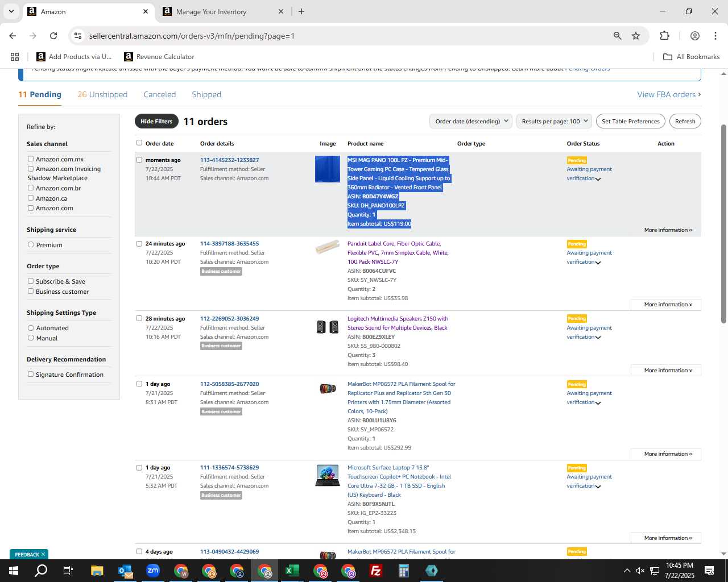The height and width of the screenshot is (582, 728).
Task: Select the 11 Pending tab
Action: pos(40,94)
